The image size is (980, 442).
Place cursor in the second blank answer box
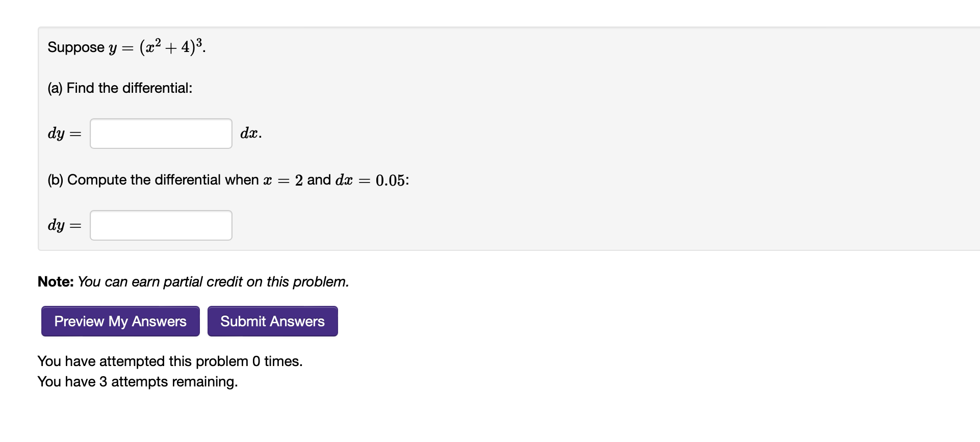[160, 225]
